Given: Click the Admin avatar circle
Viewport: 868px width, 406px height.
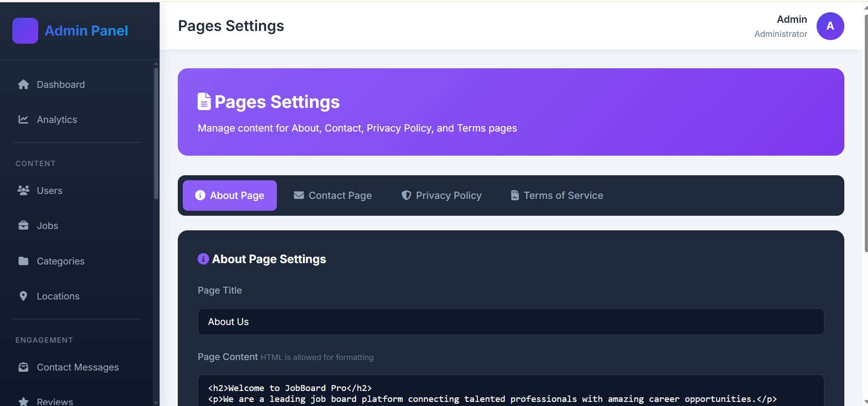Looking at the screenshot, I should [x=830, y=26].
